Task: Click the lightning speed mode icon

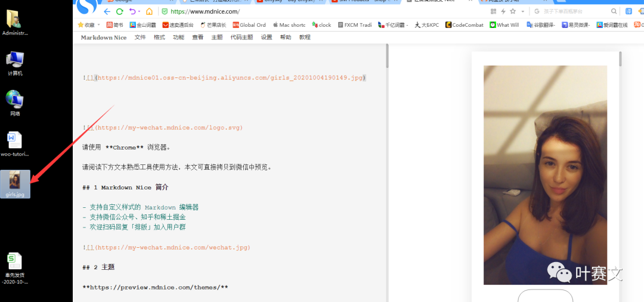Action: tap(503, 11)
